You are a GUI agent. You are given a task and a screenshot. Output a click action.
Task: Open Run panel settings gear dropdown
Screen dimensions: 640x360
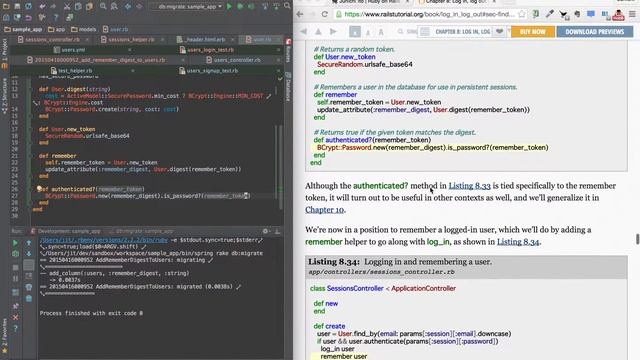coord(266,231)
